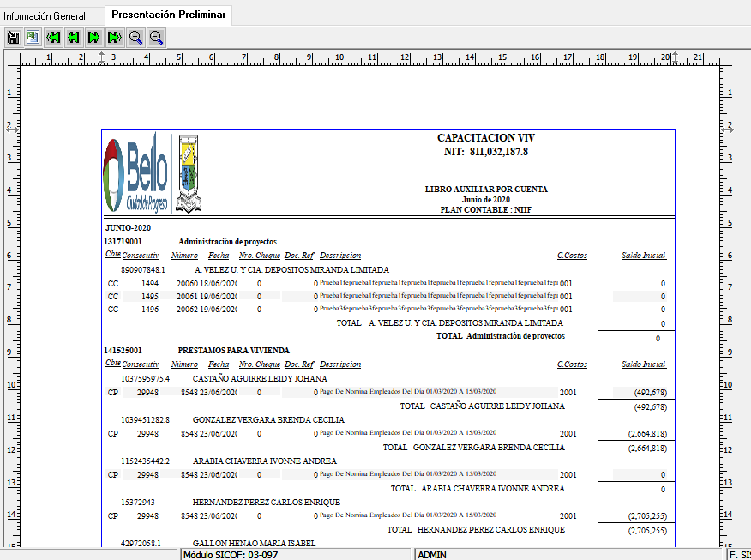Click the Saldo Inicial column header under account 131719001
The height and width of the screenshot is (560, 751).
pos(644,256)
